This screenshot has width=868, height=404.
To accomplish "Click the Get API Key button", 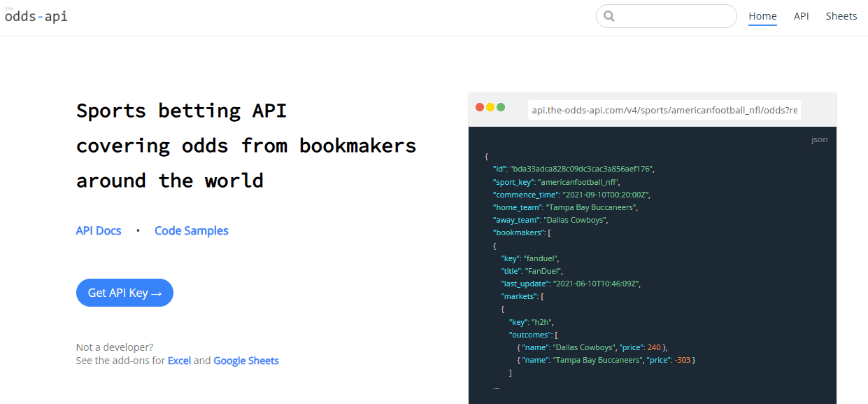I will tap(124, 293).
